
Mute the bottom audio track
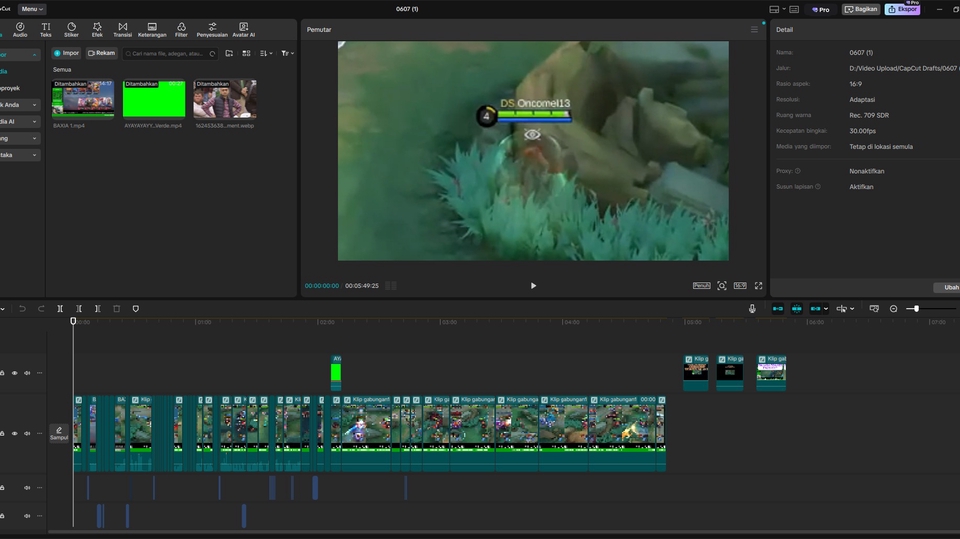[x=27, y=516]
